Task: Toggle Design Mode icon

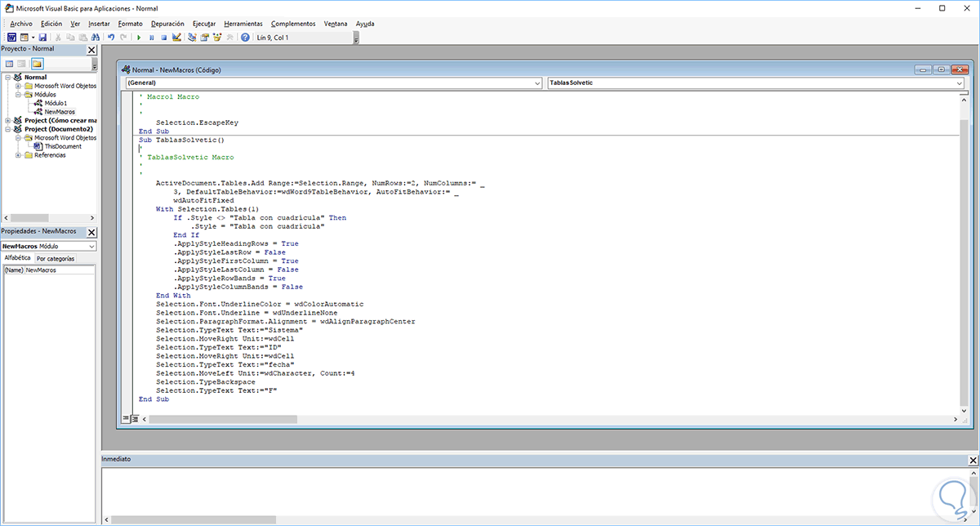Action: point(176,38)
